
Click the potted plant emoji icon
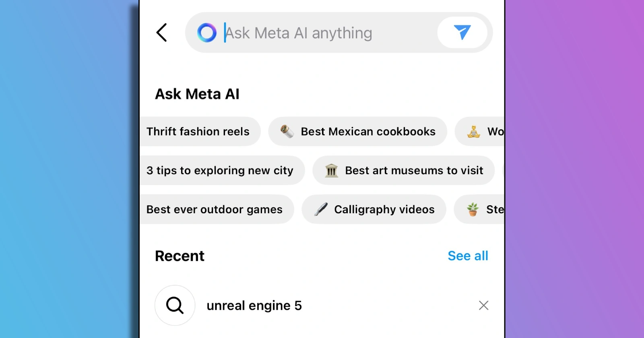point(473,209)
